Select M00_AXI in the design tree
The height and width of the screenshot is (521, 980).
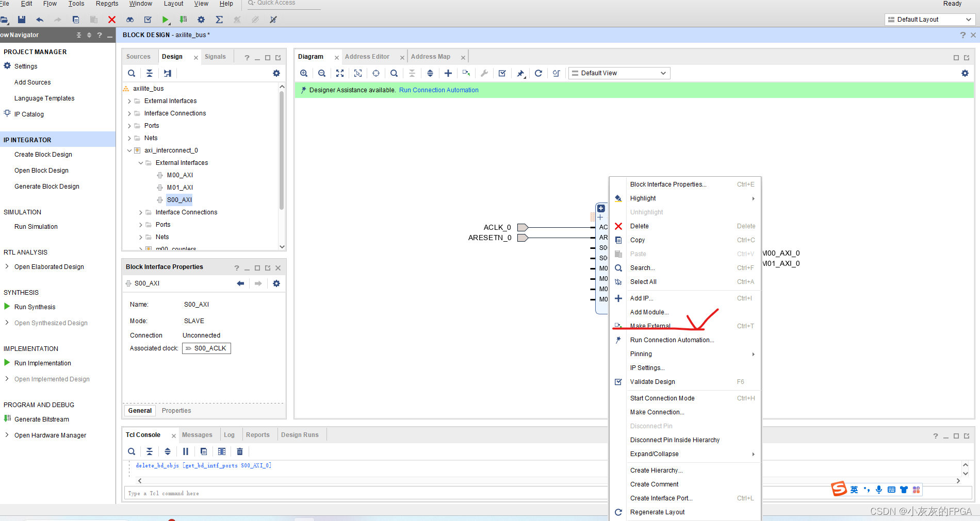coord(179,175)
